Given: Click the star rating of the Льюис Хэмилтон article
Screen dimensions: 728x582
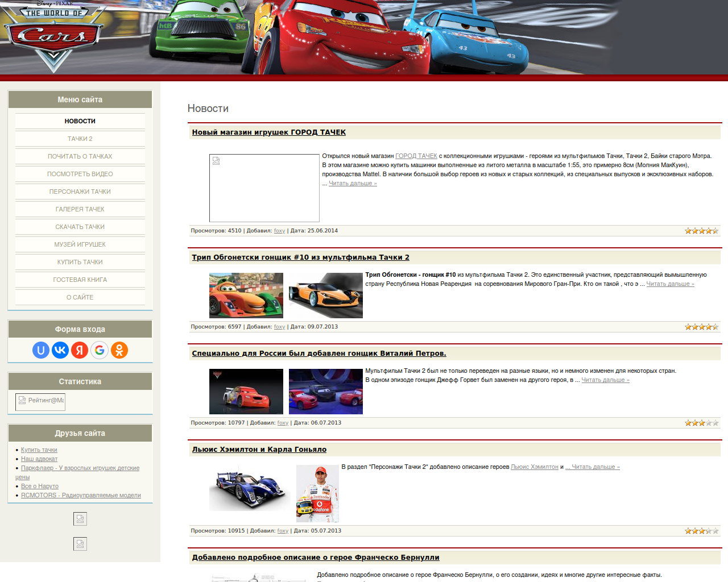Looking at the screenshot, I should pos(702,531).
